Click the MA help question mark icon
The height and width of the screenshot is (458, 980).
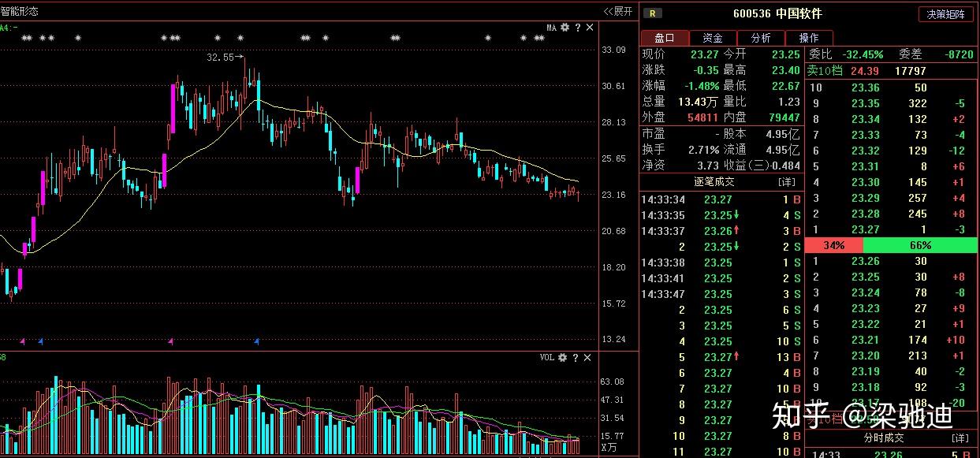pyautogui.click(x=577, y=27)
